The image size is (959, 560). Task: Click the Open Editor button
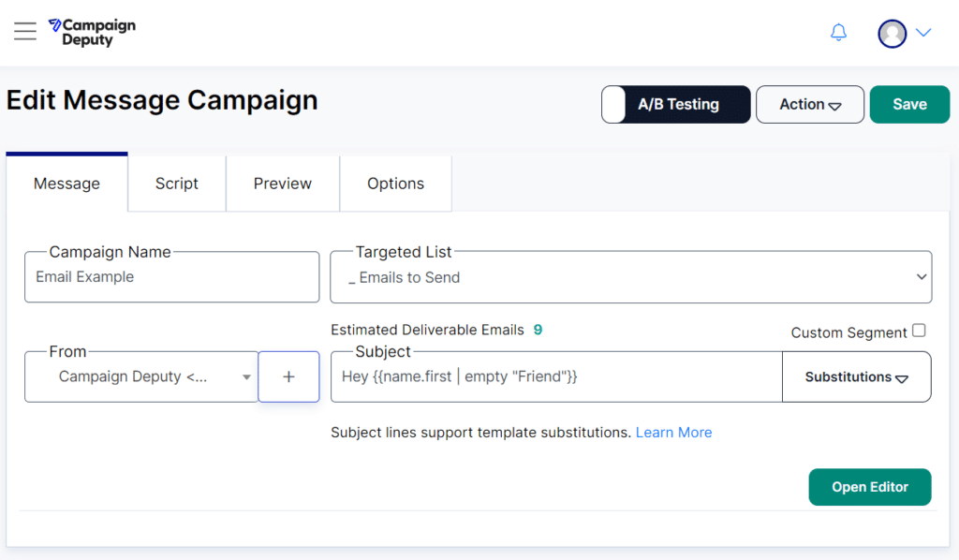[870, 487]
